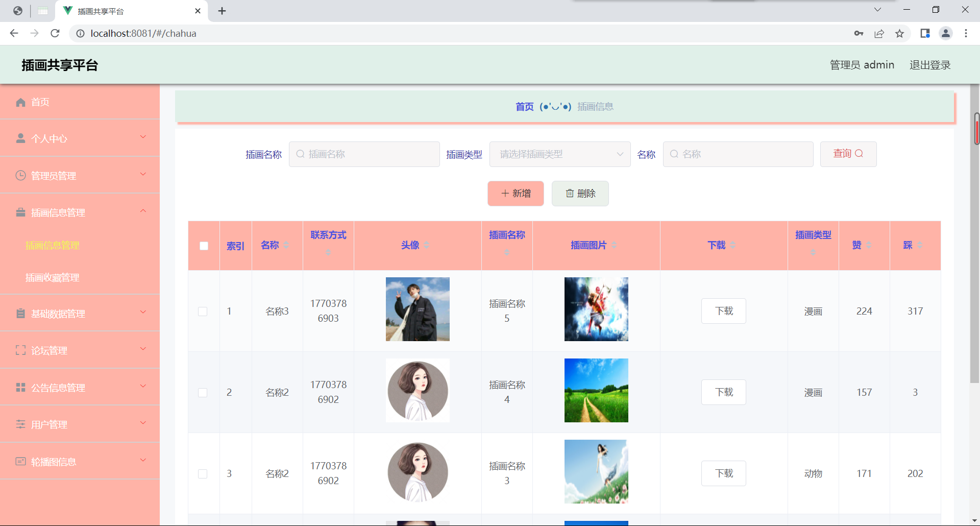
Task: Open a new browser tab with plus icon
Action: tap(222, 11)
